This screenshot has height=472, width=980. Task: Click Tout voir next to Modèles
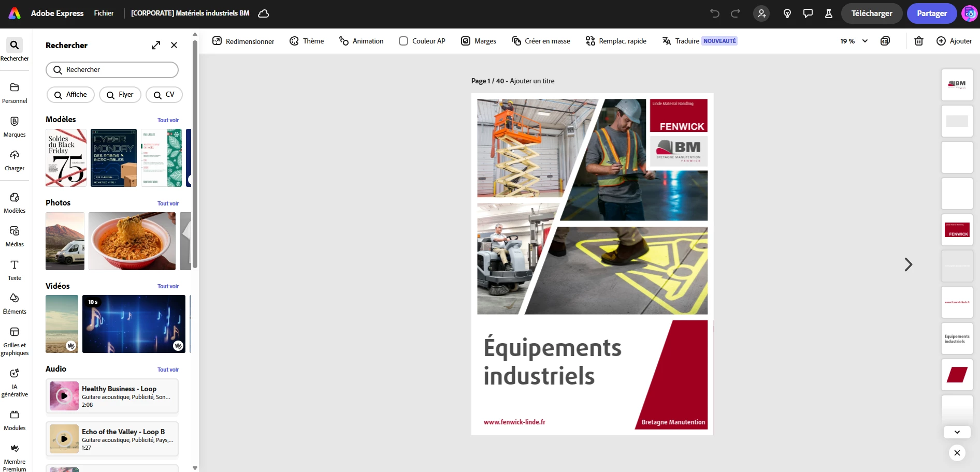[168, 120]
